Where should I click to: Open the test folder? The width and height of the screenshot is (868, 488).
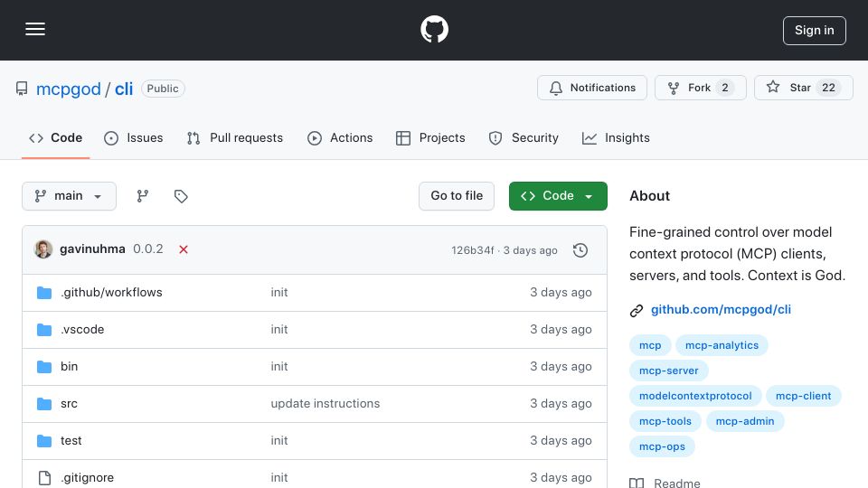71,440
